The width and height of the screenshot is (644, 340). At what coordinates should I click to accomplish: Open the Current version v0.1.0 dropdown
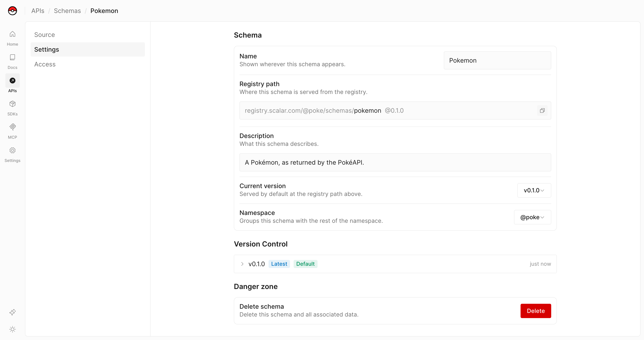click(x=534, y=190)
